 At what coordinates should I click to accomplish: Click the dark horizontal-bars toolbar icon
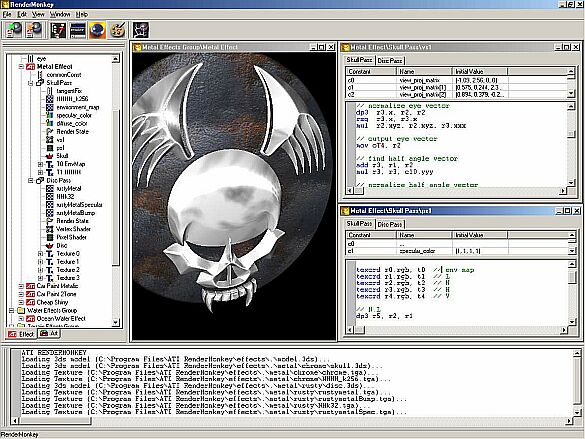pyautogui.click(x=78, y=30)
